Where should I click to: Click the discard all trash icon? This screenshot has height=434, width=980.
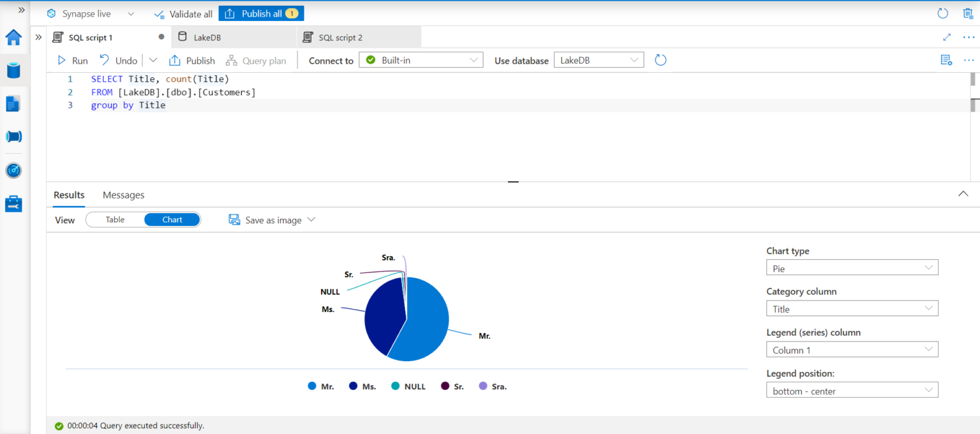[967, 13]
